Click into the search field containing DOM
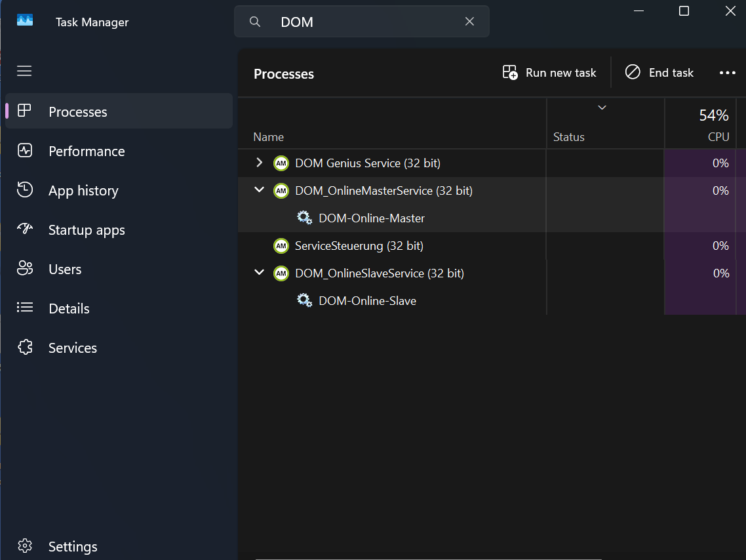The image size is (746, 560). pyautogui.click(x=367, y=22)
